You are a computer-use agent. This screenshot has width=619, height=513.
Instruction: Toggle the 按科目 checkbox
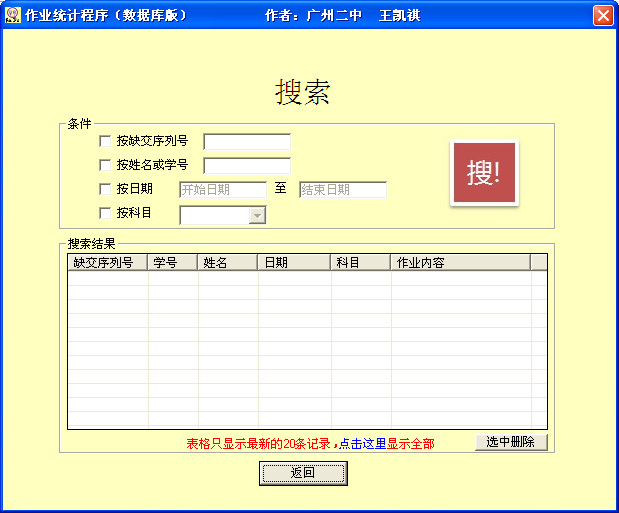coord(105,213)
